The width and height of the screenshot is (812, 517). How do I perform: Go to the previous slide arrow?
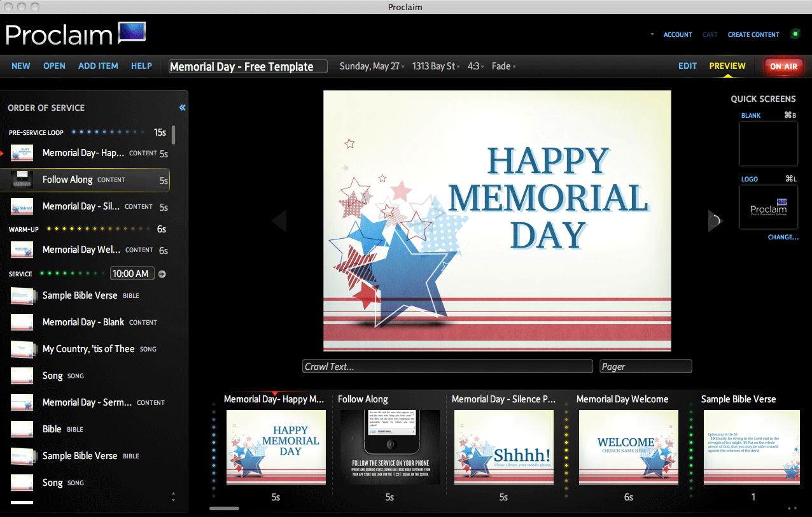279,221
